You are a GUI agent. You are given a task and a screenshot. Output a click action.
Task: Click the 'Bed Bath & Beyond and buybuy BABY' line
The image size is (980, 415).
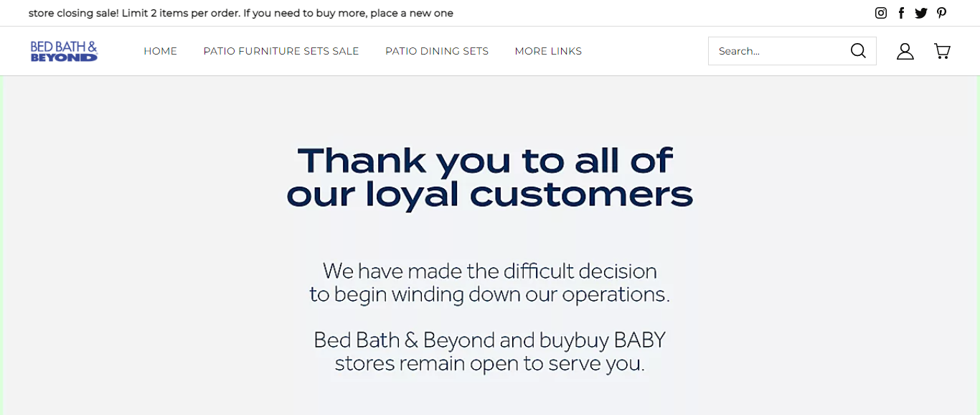[x=490, y=340]
